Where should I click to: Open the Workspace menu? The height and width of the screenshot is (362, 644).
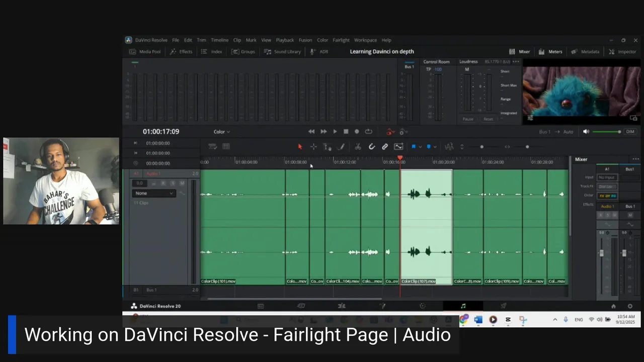pos(365,40)
